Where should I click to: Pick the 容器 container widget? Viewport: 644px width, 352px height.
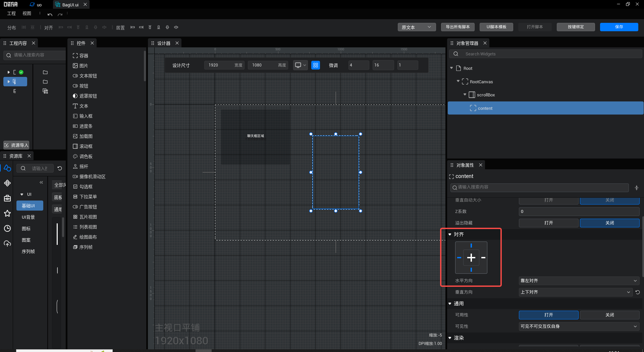point(80,56)
